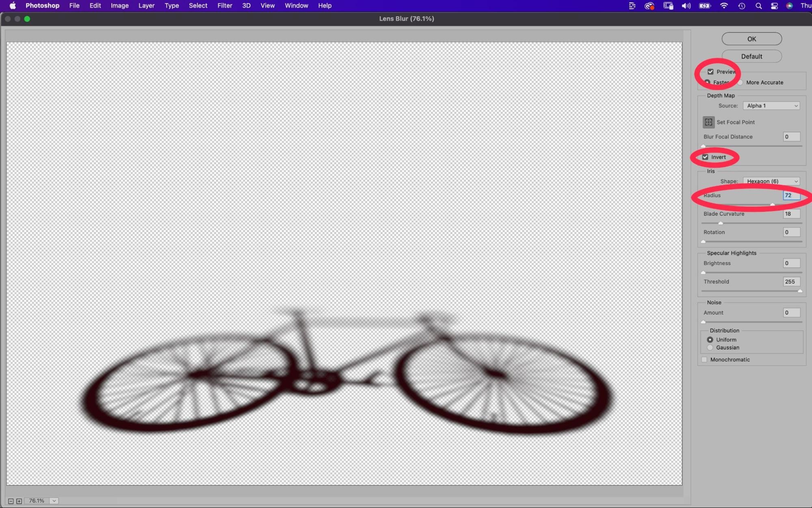Click the Set Focal Point crosshair icon
812x508 pixels.
(708, 122)
